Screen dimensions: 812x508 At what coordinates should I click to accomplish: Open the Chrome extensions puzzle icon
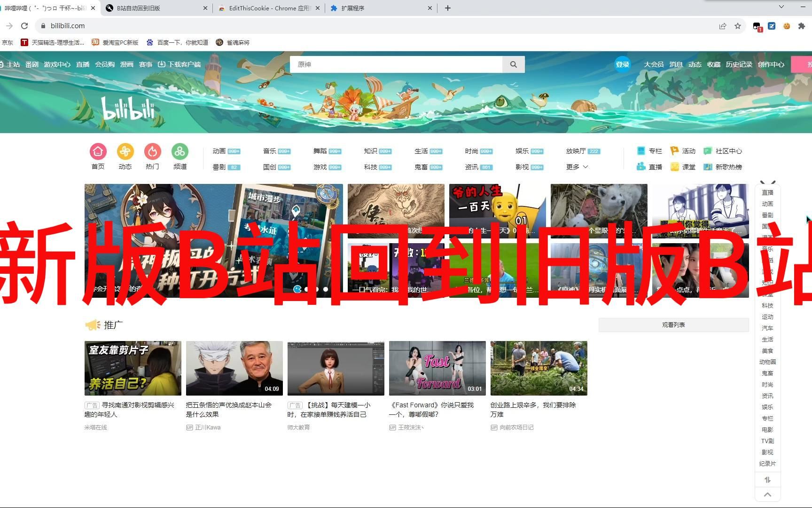802,26
